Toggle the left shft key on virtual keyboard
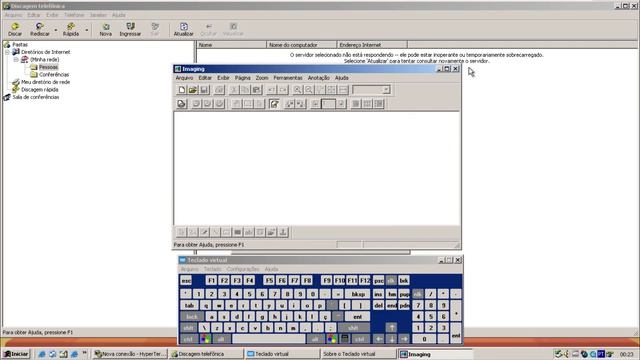Viewport: 640px width, 360px height. pos(189,328)
